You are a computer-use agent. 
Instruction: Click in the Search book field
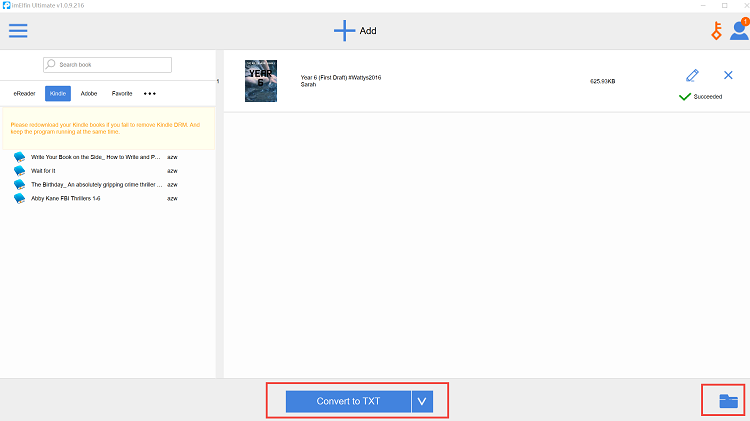(108, 65)
